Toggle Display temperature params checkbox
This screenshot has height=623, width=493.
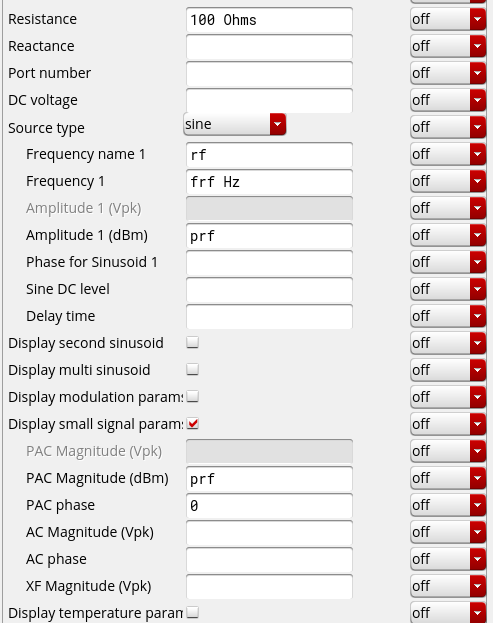(193, 612)
